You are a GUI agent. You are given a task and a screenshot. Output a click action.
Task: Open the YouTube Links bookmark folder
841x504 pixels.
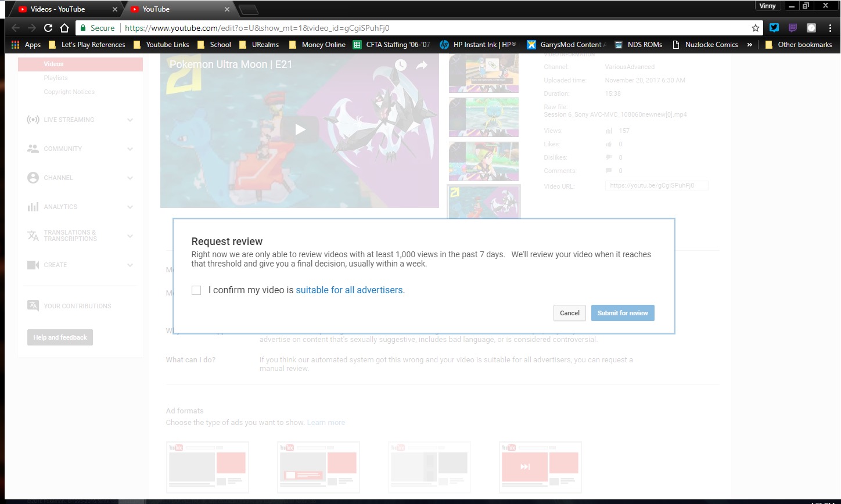[x=161, y=45]
